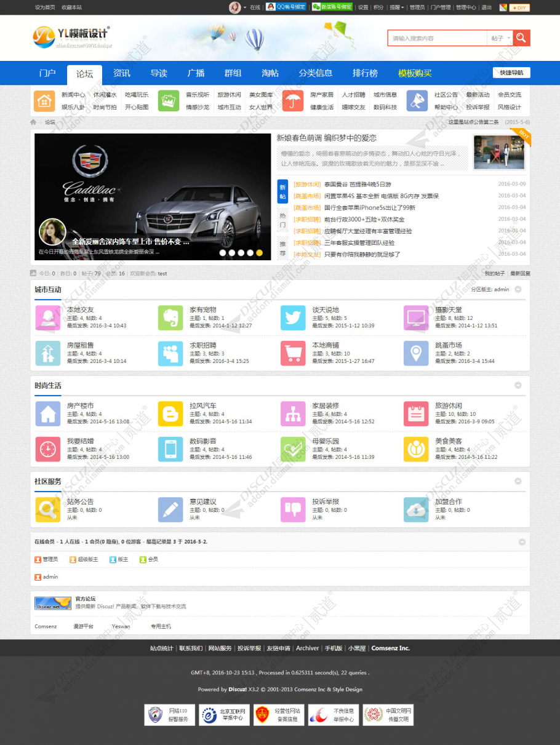Open the 拉风汽车 Blogger icon
The width and height of the screenshot is (560, 745).
pyautogui.click(x=170, y=414)
